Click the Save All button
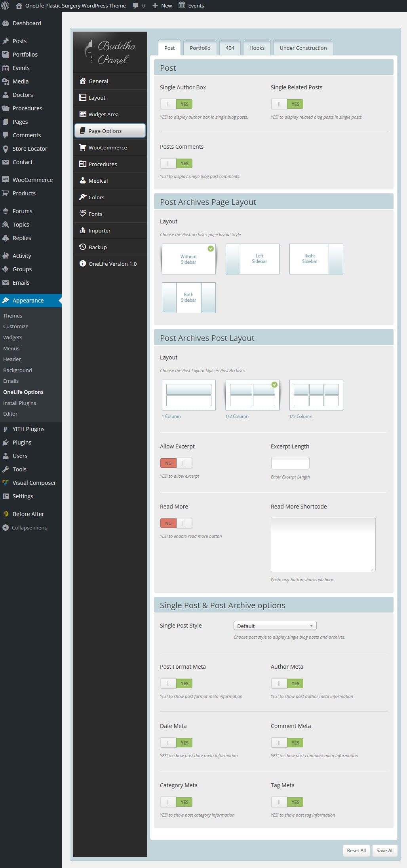Image resolution: width=407 pixels, height=868 pixels. click(384, 850)
